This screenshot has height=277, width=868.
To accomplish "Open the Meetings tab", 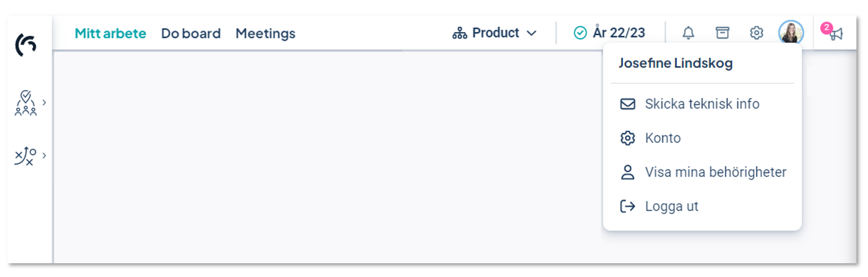I will (265, 34).
